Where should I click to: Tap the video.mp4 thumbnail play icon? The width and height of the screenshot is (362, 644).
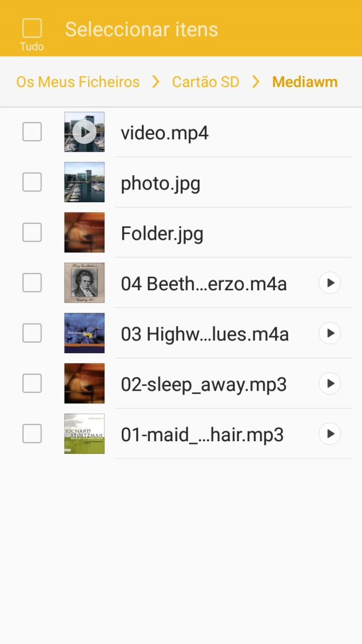pos(84,132)
